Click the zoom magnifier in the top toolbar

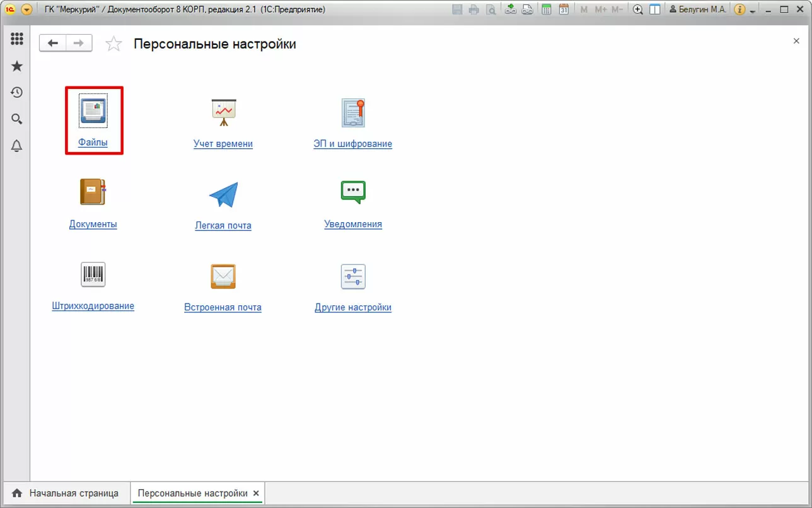tap(638, 9)
